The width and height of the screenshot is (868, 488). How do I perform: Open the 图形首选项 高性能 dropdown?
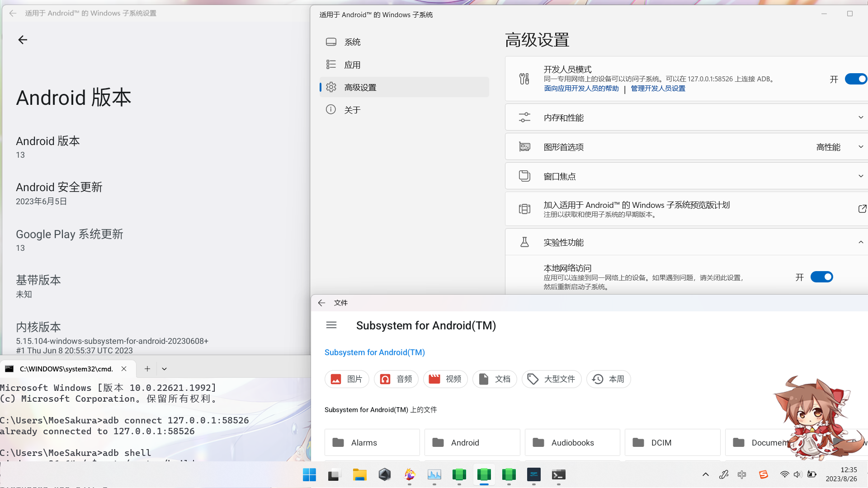pyautogui.click(x=860, y=146)
